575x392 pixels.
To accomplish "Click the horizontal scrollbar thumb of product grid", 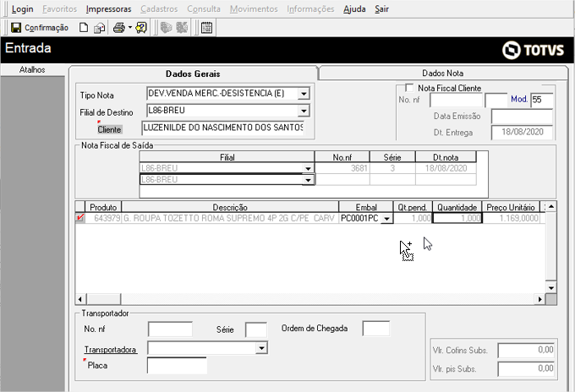I will (103, 299).
